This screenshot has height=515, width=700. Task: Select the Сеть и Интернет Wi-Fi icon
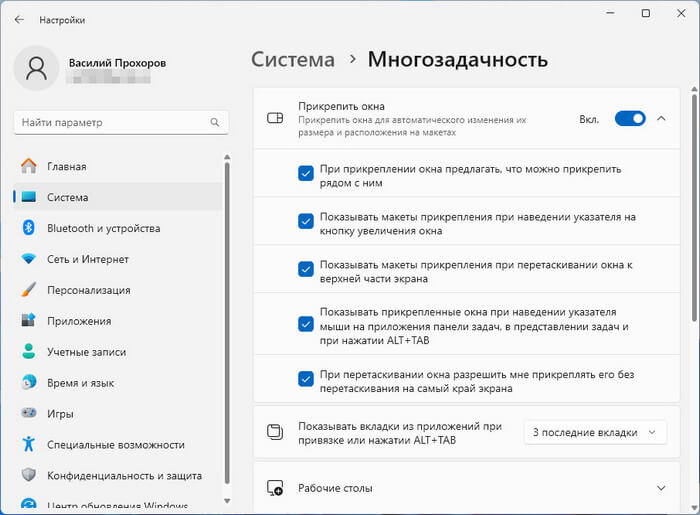click(28, 259)
